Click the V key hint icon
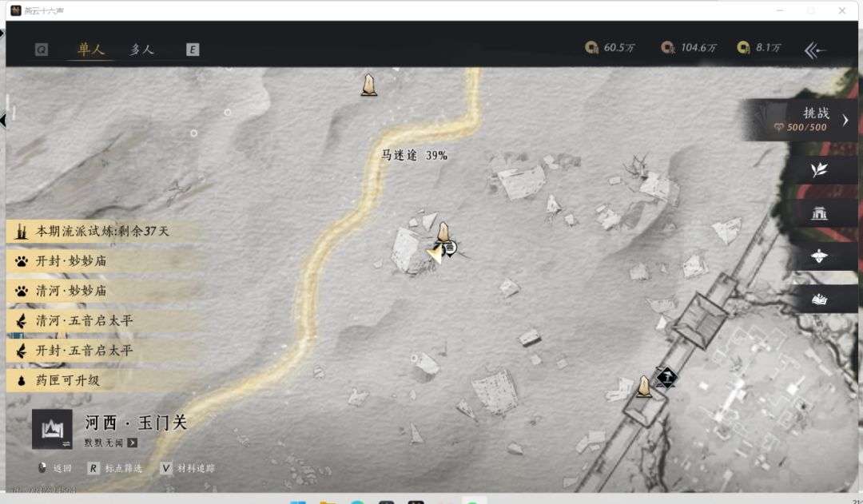Image resolution: width=863 pixels, height=504 pixels. point(165,468)
